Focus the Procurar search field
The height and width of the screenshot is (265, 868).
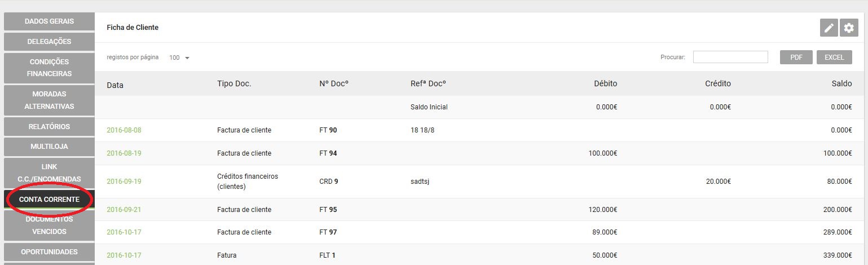coord(730,57)
